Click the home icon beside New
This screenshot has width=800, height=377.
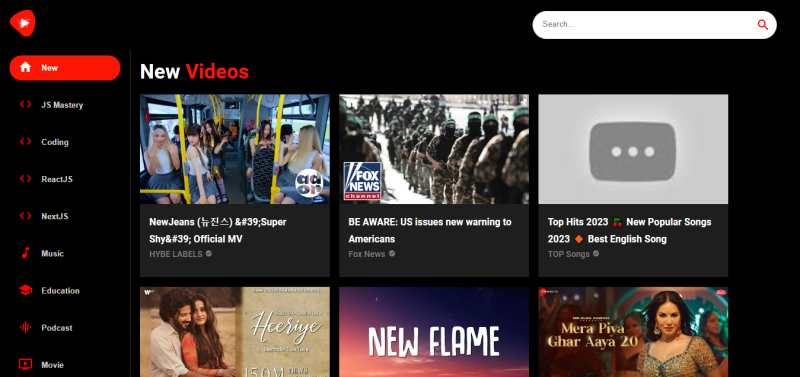pyautogui.click(x=25, y=67)
